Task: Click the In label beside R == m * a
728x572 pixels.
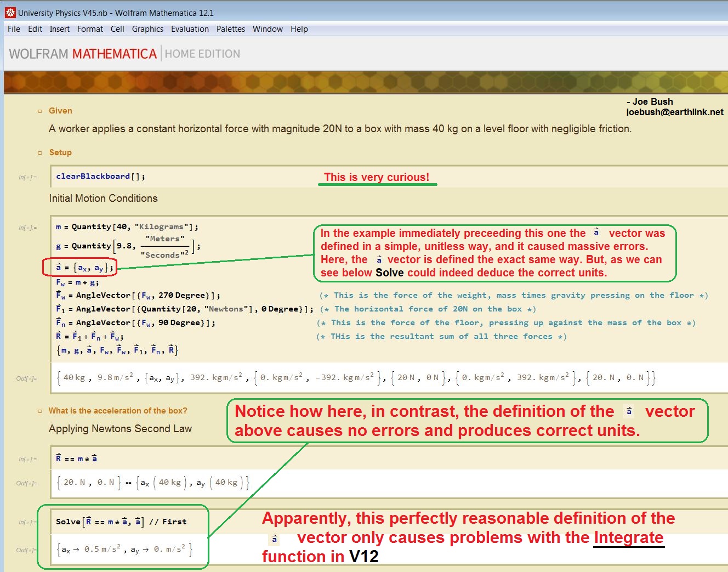Action: pyautogui.click(x=27, y=460)
